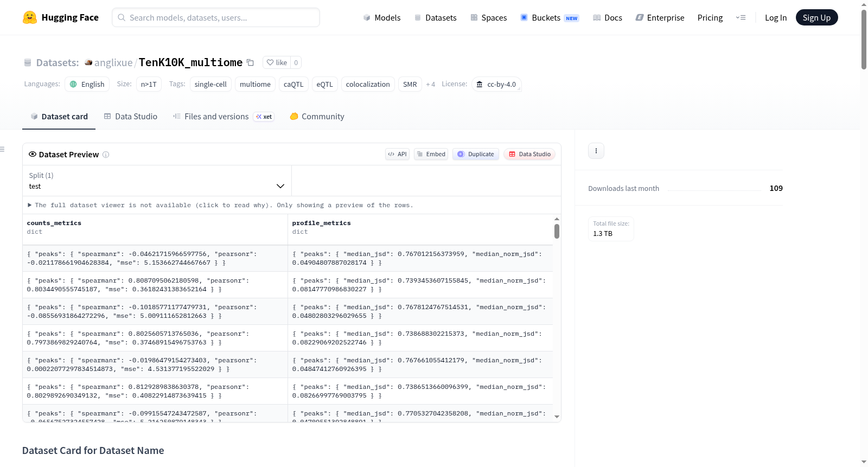868x467 pixels.
Task: Expand the full dataset viewer not available notice
Action: (x=221, y=205)
